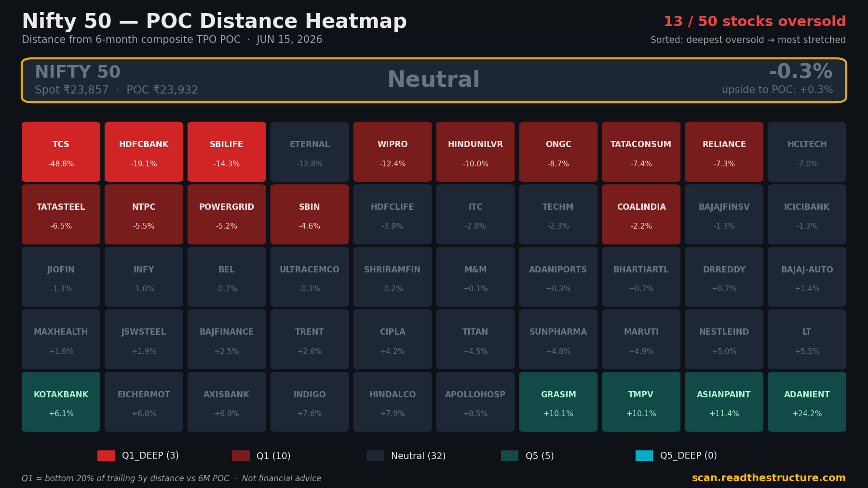Click the JSWSTEEL +1.9% tile
Image resolution: width=868 pixels, height=488 pixels.
click(x=144, y=339)
